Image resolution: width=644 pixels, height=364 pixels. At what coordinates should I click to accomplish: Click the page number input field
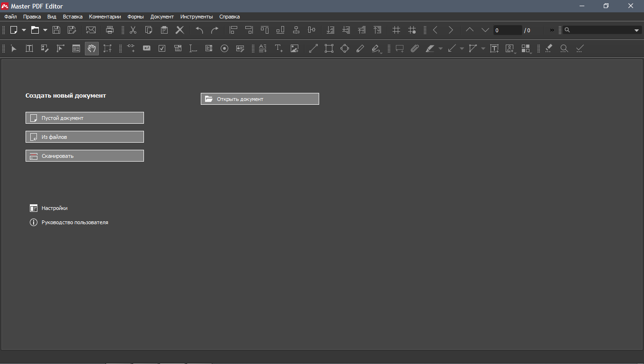[507, 30]
